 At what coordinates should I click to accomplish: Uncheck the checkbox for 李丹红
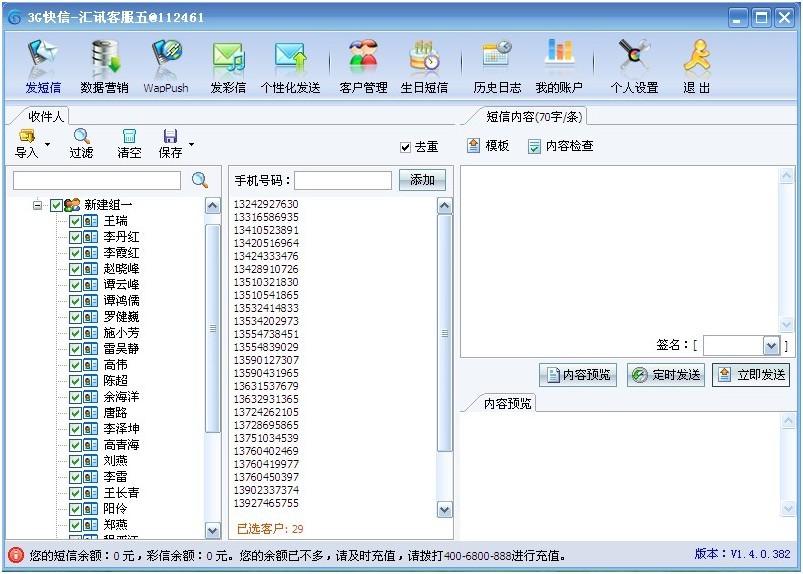click(75, 237)
